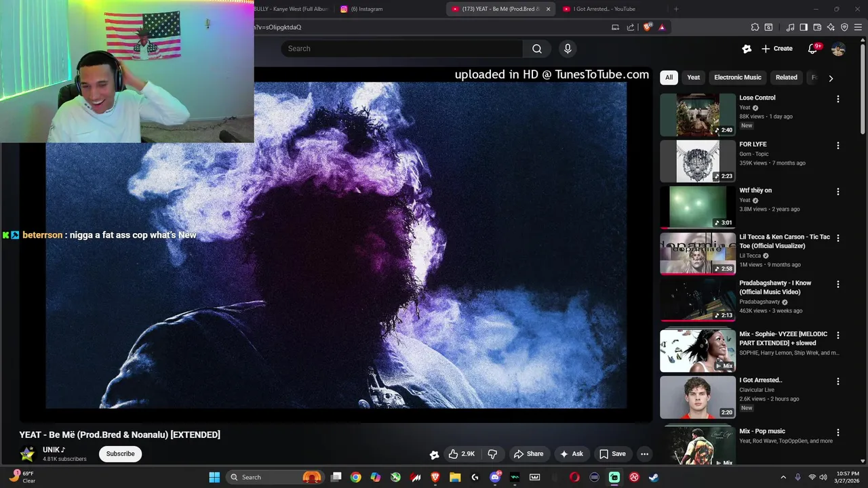Open Brave VPN shield icon
The image size is (868, 488).
tap(844, 27)
